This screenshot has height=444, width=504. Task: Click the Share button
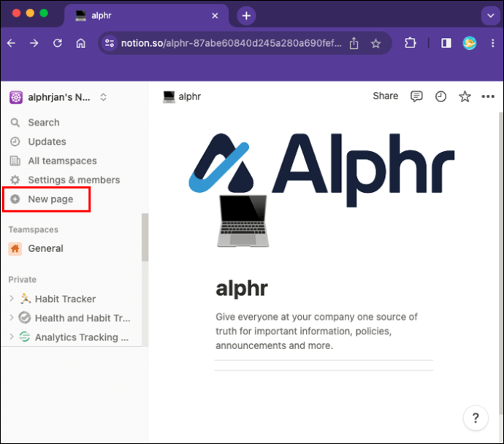click(x=386, y=96)
